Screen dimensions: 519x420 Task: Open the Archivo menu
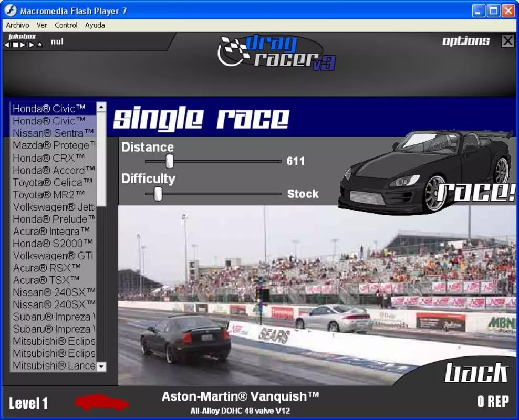pos(17,25)
